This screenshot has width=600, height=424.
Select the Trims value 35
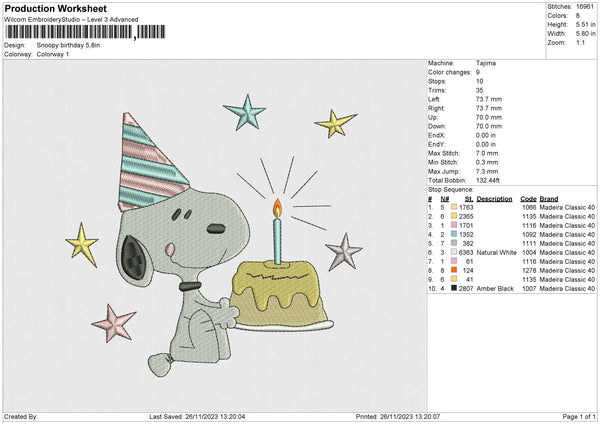click(479, 90)
